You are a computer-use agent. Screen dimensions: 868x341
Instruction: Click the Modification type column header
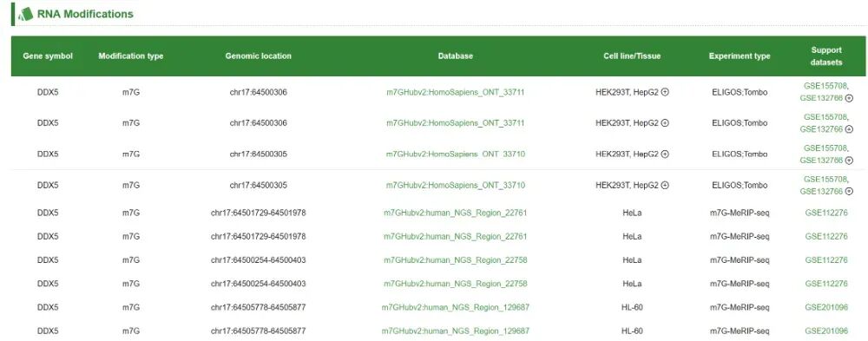tap(131, 56)
